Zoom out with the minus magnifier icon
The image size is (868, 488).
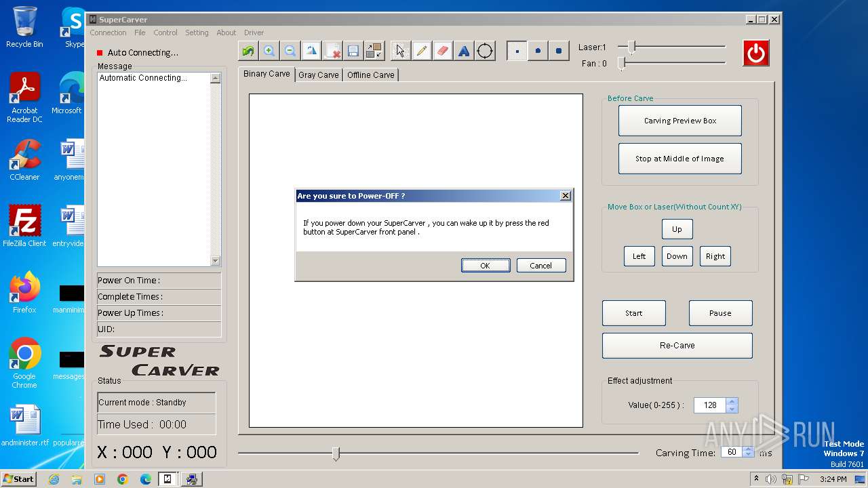290,51
